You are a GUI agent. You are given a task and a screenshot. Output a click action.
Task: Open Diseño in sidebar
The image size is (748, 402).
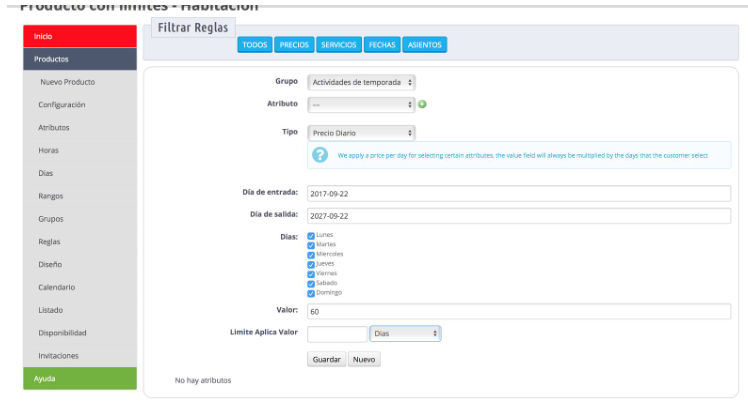point(80,264)
